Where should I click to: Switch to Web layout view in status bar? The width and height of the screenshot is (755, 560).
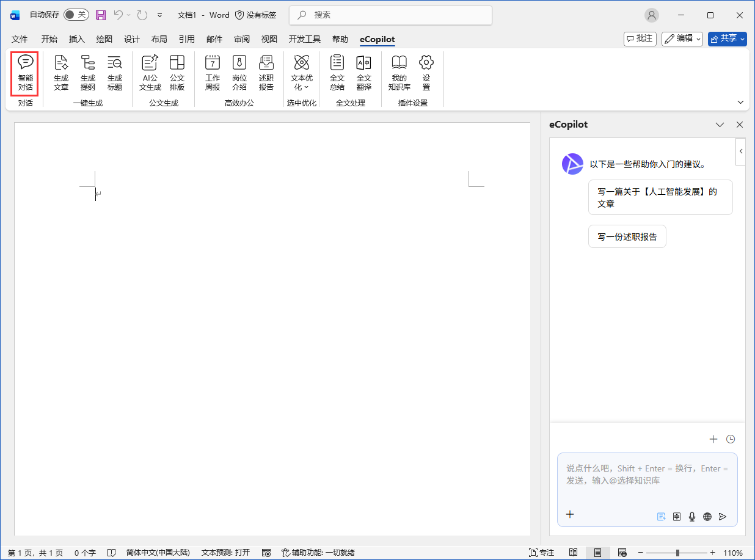[622, 553]
